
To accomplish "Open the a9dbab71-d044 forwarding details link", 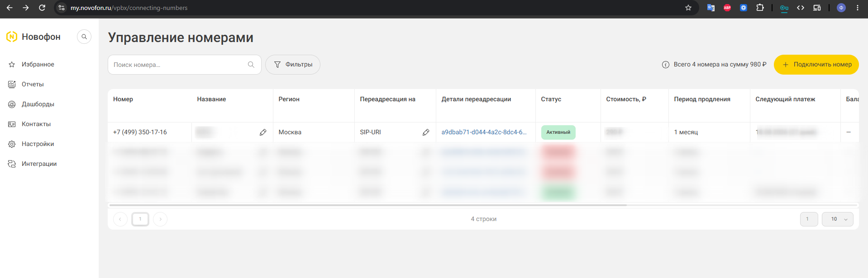I will click(x=484, y=132).
